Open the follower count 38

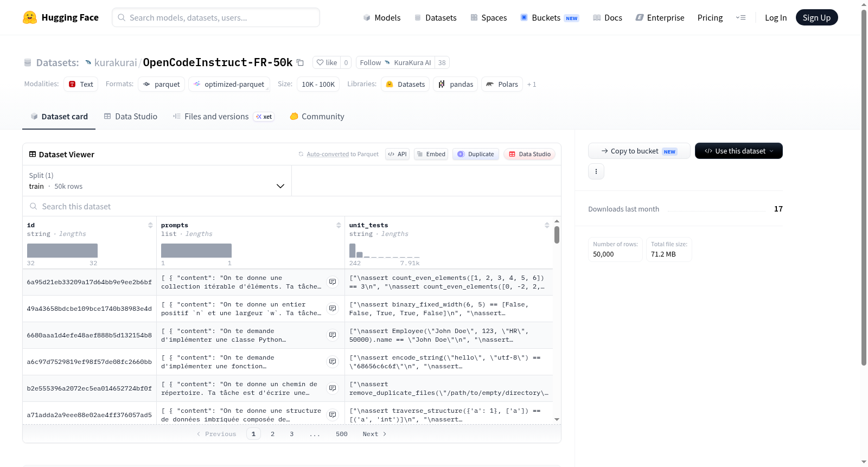(x=442, y=62)
